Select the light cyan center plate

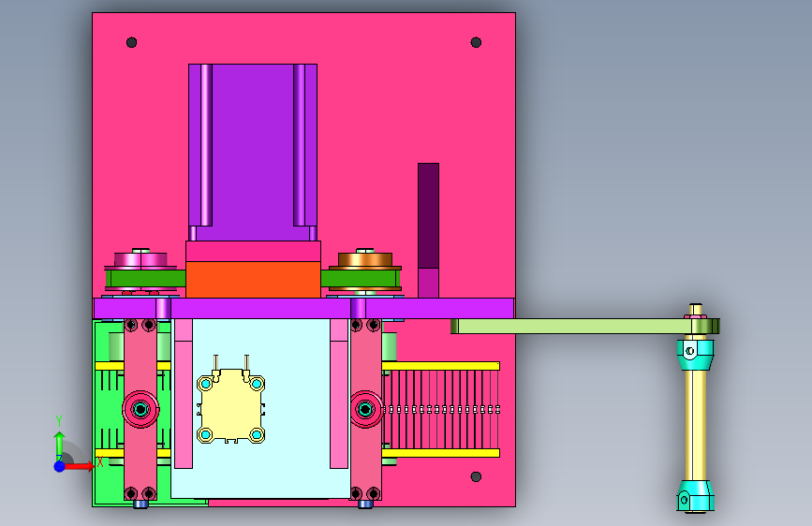point(261,408)
